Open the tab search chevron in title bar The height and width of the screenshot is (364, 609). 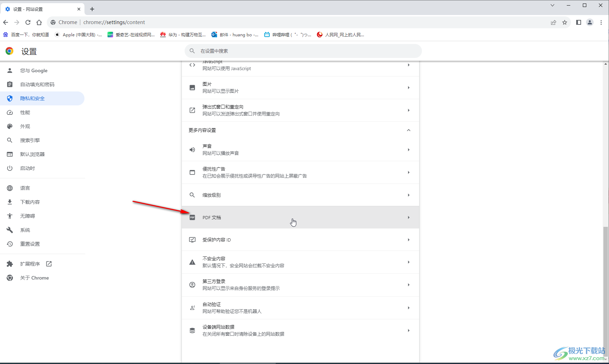(x=552, y=5)
